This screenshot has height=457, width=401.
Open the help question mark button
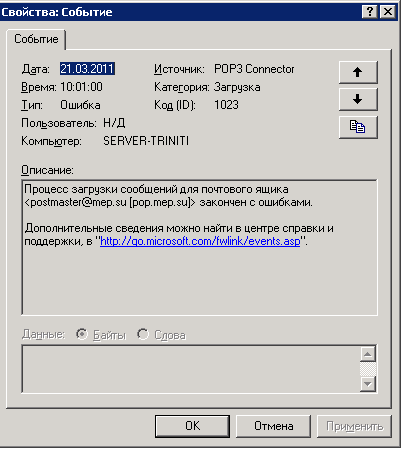click(x=370, y=12)
